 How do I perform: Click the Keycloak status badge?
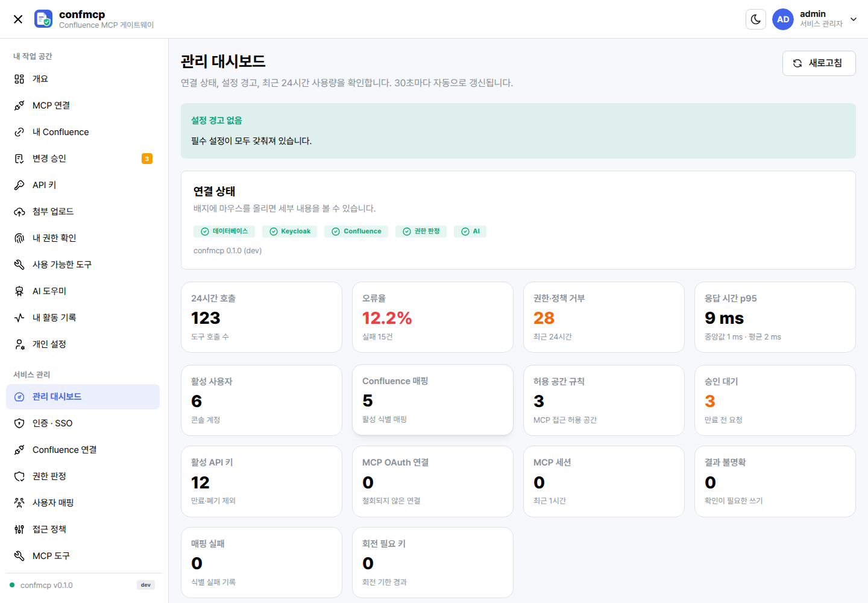click(x=290, y=232)
